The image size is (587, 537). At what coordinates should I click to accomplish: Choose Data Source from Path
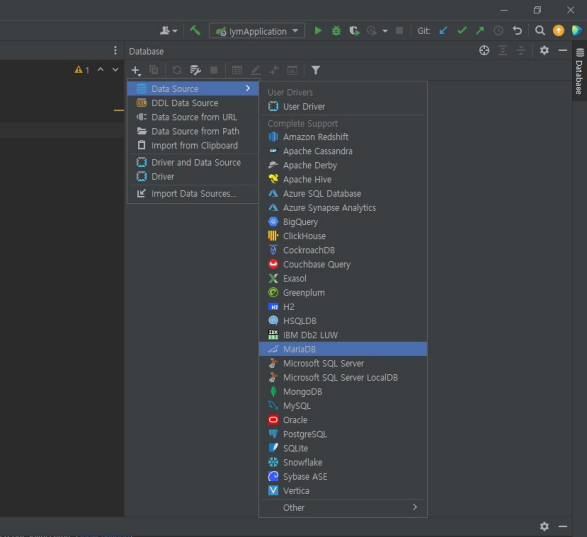(x=193, y=131)
